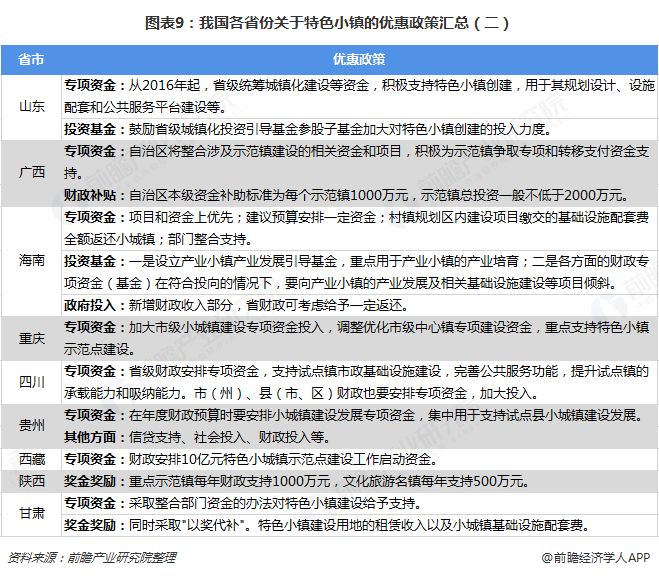Click 财政补贴 label in 广西 row
The height and width of the screenshot is (576, 659).
point(90,195)
